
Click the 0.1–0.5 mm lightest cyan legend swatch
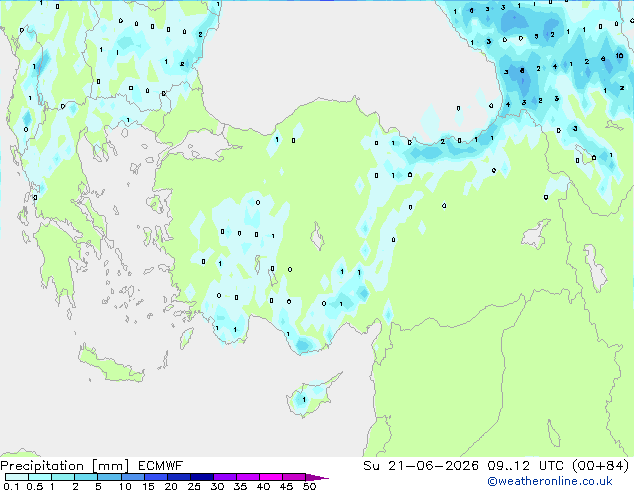(17, 477)
